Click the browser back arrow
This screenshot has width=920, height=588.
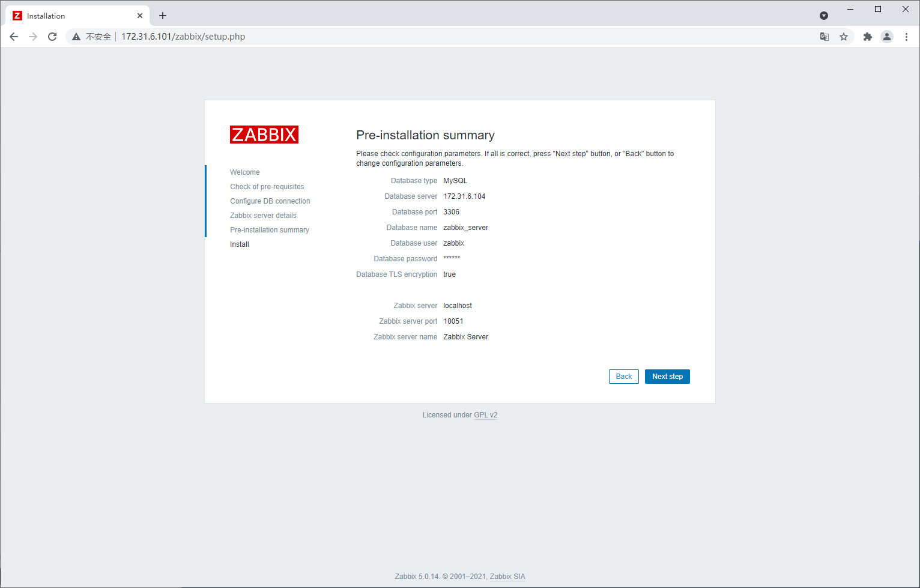pos(14,36)
